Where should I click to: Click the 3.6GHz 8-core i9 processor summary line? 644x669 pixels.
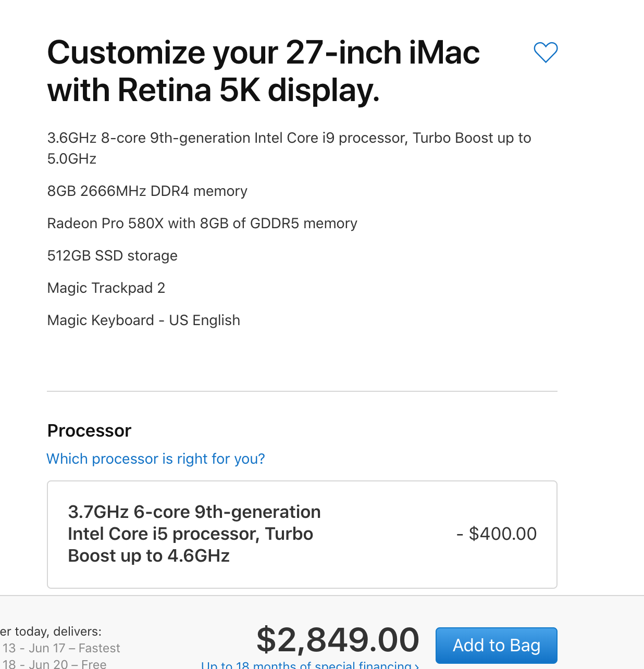coord(289,148)
